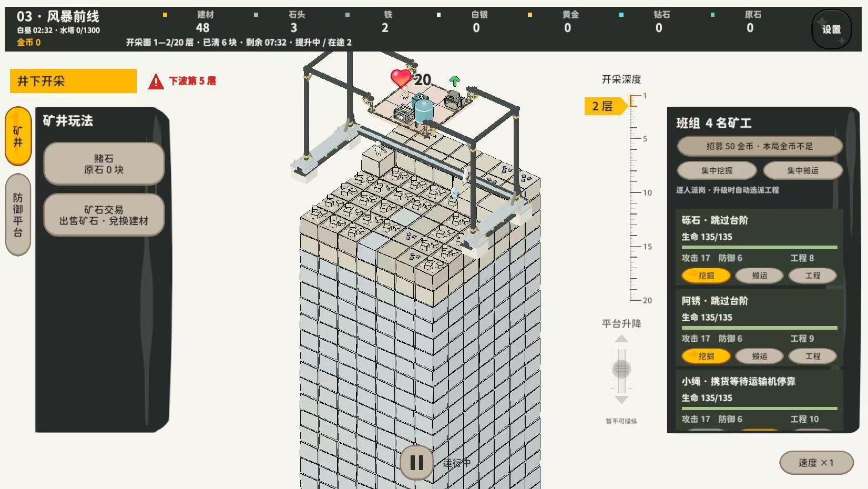Change game speed with 速度 ×1 button
This screenshot has width=868, height=489.
point(816,463)
